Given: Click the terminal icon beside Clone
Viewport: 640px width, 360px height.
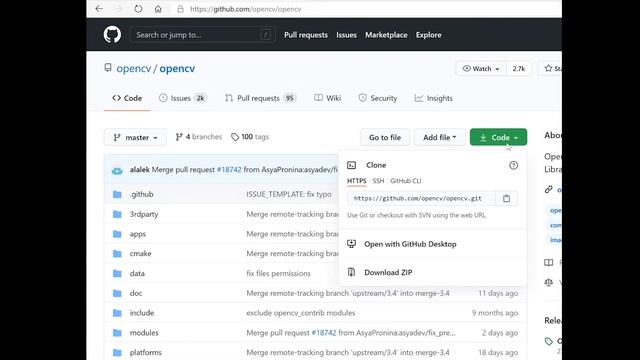Looking at the screenshot, I should click(x=351, y=165).
